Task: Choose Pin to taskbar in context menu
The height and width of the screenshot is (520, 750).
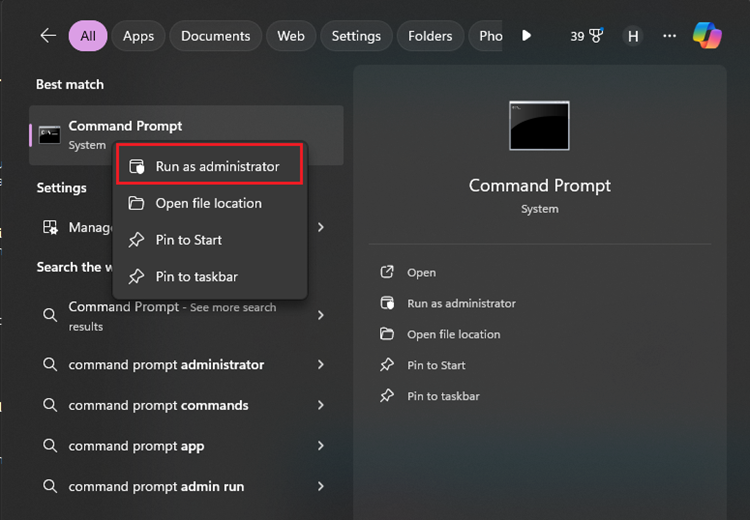Action: [196, 276]
